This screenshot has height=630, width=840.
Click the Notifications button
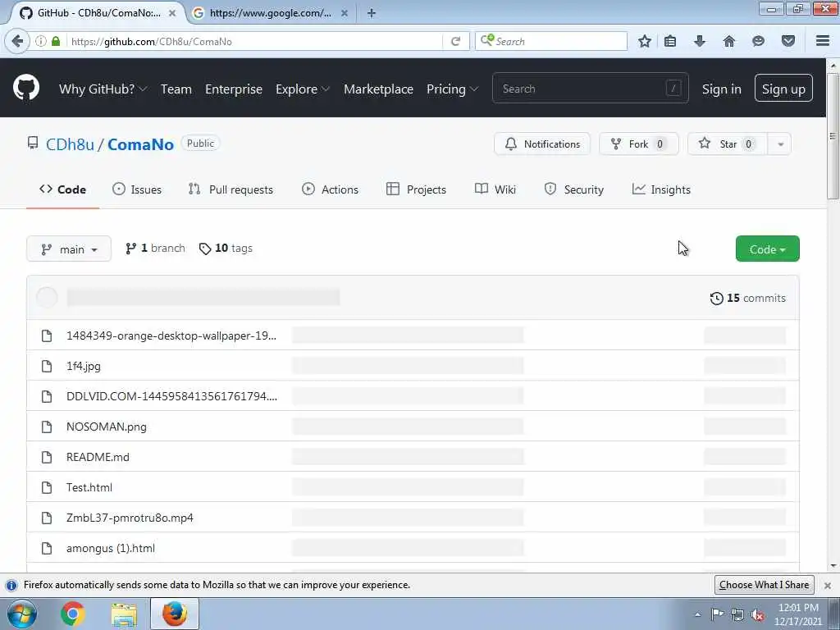coord(542,144)
